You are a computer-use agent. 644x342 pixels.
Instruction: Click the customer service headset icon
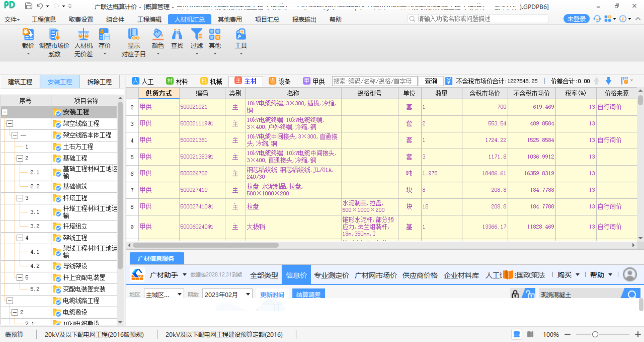pos(597,19)
